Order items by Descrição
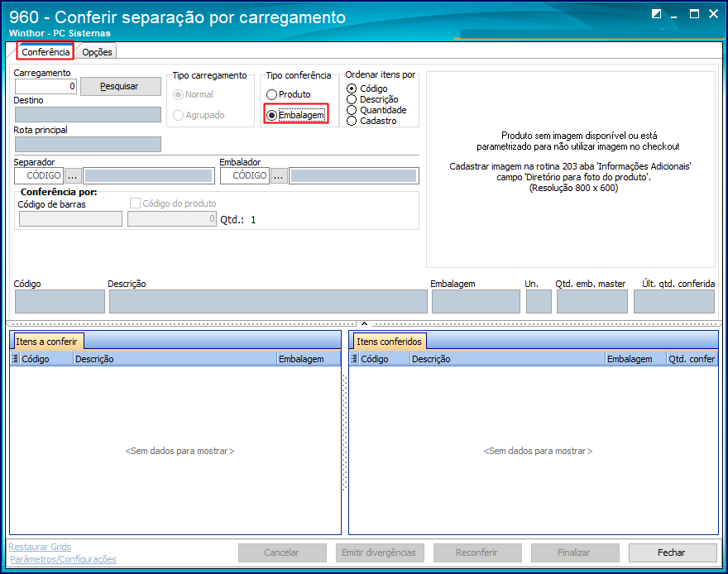728x574 pixels. 373,99
